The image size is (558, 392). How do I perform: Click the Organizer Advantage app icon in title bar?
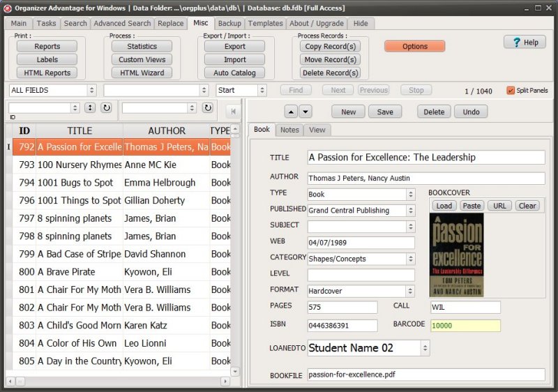(x=8, y=8)
